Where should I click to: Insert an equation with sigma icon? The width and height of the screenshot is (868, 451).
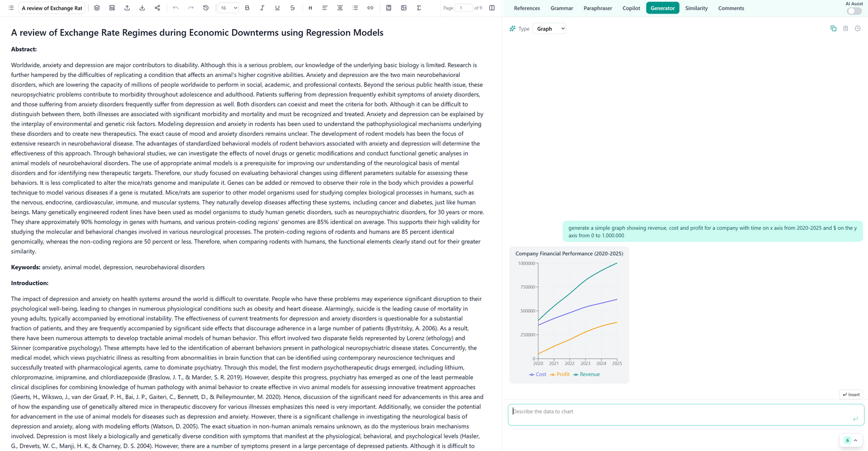pyautogui.click(x=419, y=8)
